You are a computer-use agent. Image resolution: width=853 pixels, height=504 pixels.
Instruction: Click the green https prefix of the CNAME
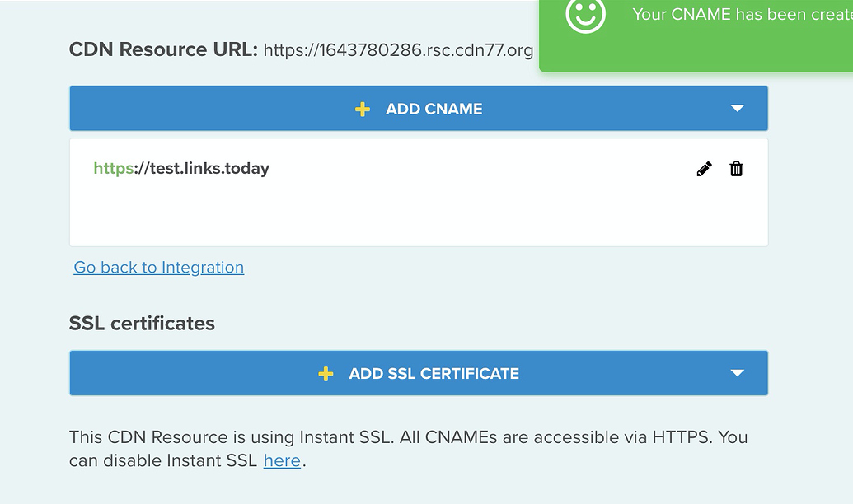point(113,169)
